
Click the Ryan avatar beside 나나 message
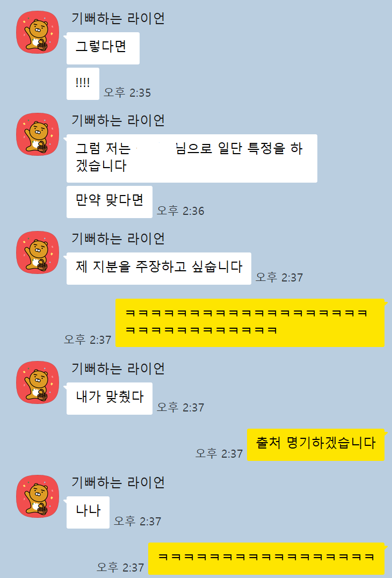click(38, 496)
